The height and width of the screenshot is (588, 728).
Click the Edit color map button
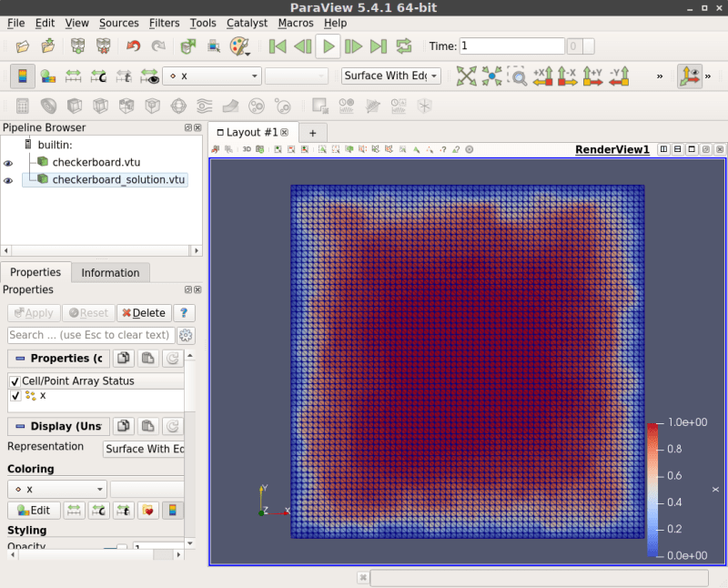[34, 511]
